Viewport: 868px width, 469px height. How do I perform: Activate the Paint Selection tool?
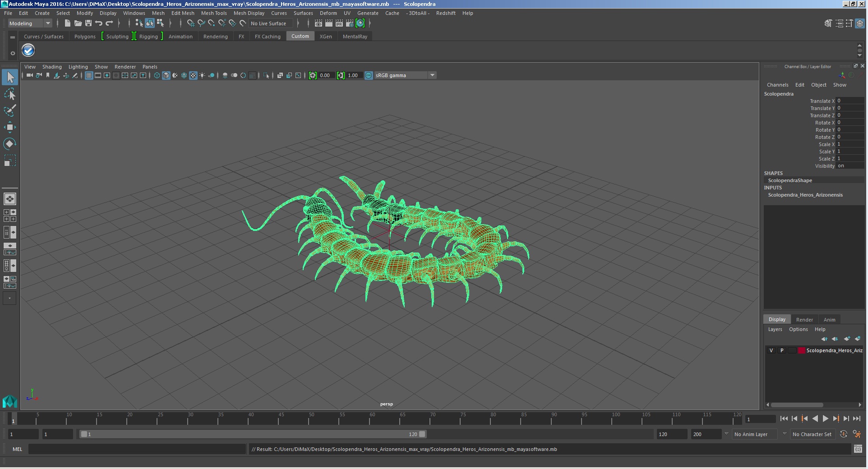tap(10, 110)
